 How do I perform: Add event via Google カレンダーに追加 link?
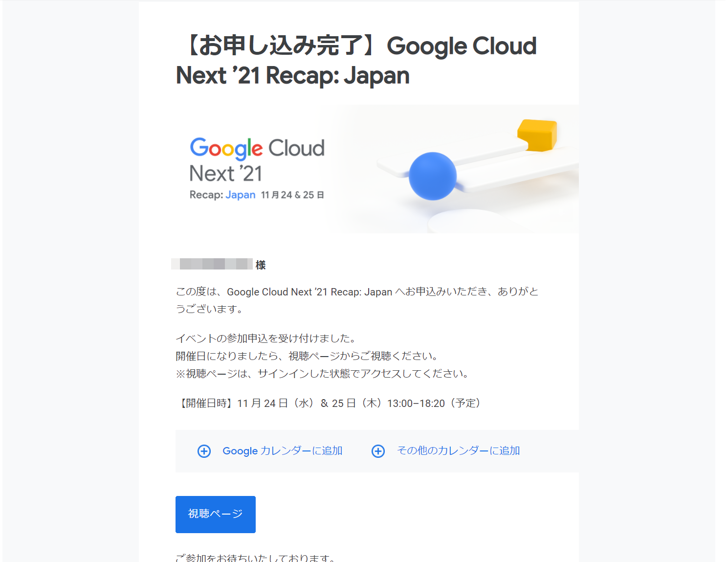(283, 451)
